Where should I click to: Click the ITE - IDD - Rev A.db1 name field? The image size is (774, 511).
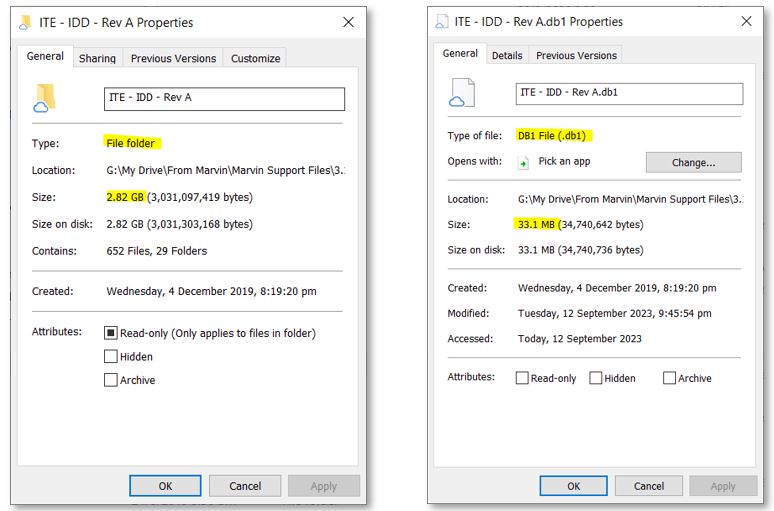[x=629, y=93]
